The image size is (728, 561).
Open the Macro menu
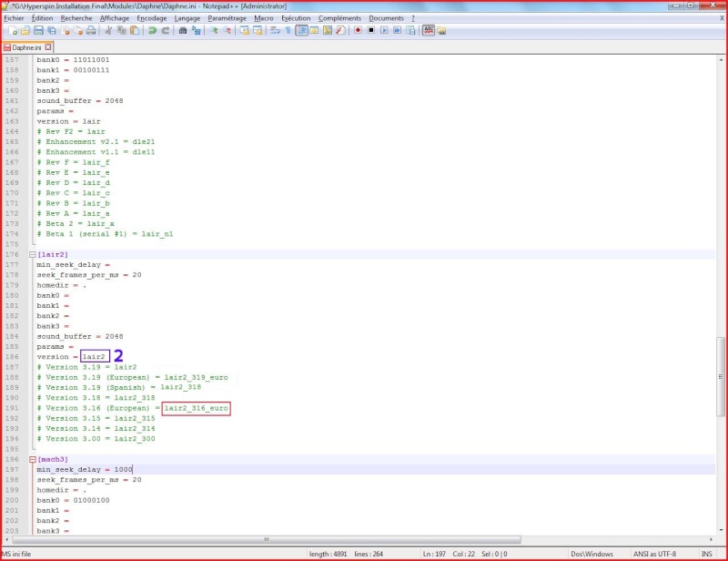pyautogui.click(x=264, y=18)
